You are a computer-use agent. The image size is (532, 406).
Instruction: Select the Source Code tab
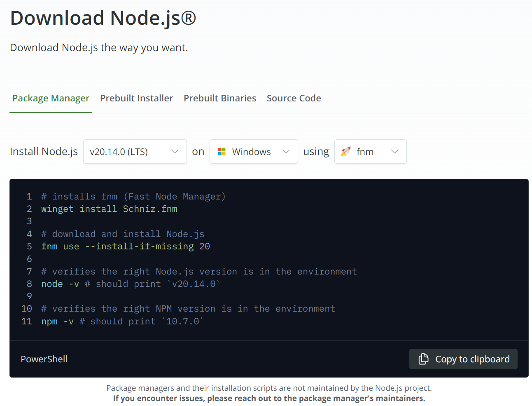tap(294, 98)
